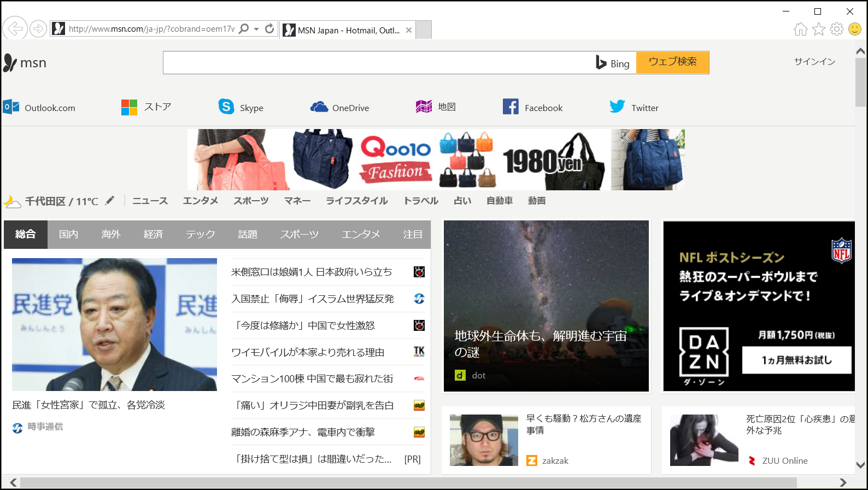This screenshot has width=868, height=490.
Task: Click the ウェブ検索 search button
Action: pos(672,62)
